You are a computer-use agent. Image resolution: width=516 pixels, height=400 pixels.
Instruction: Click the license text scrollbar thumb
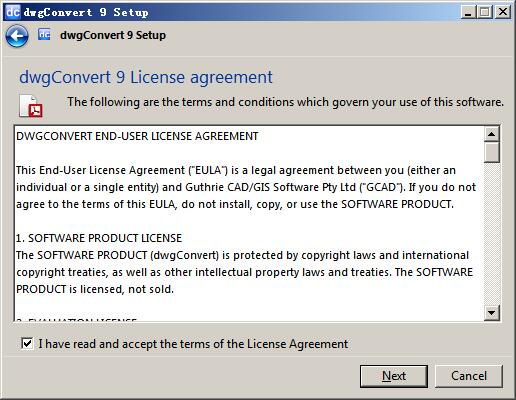click(491, 152)
